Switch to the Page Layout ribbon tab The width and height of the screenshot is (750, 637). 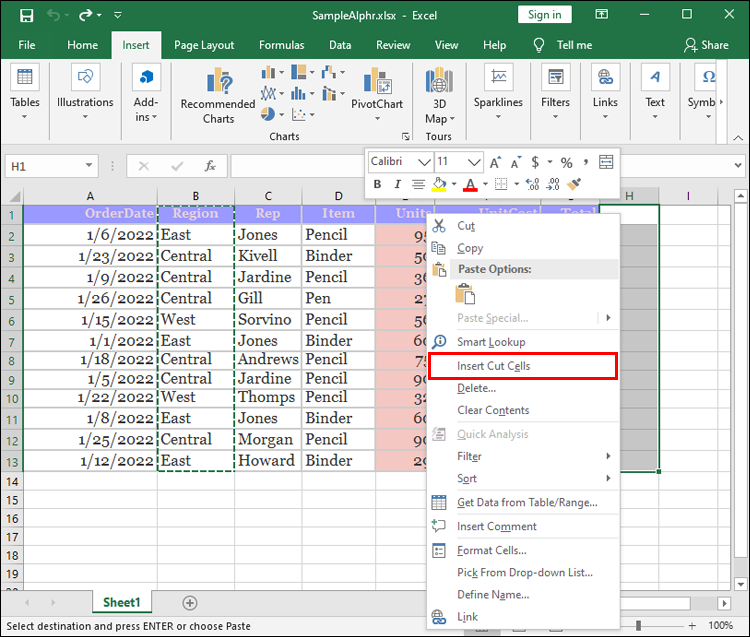[x=204, y=45]
